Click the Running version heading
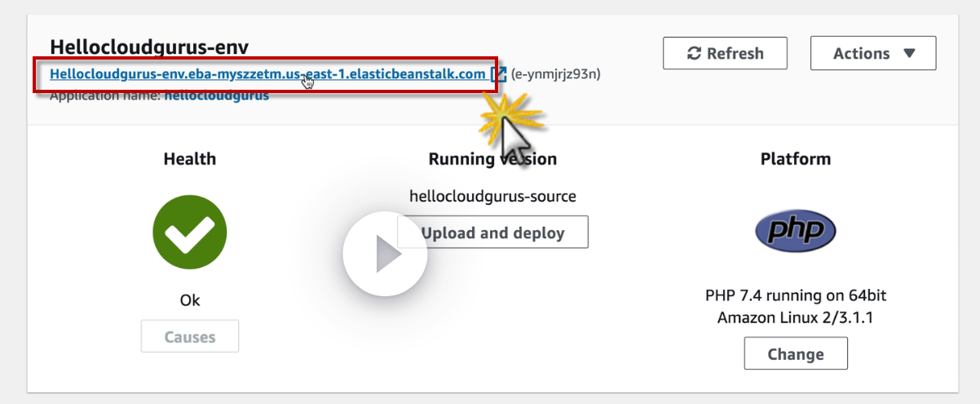This screenshot has height=404, width=980. point(492,159)
